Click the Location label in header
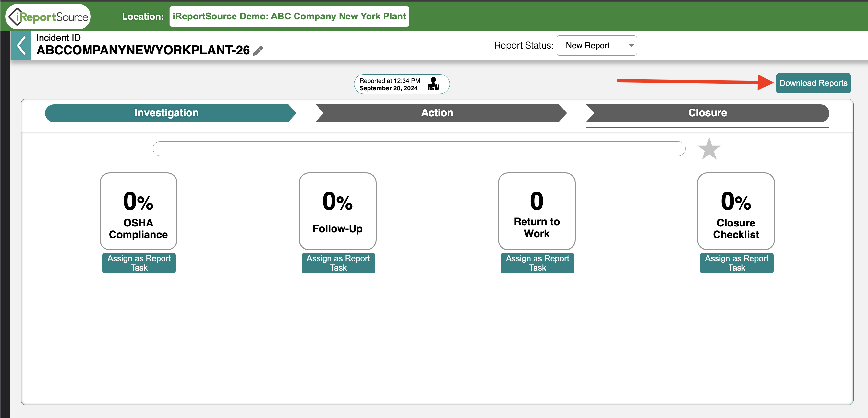 143,17
